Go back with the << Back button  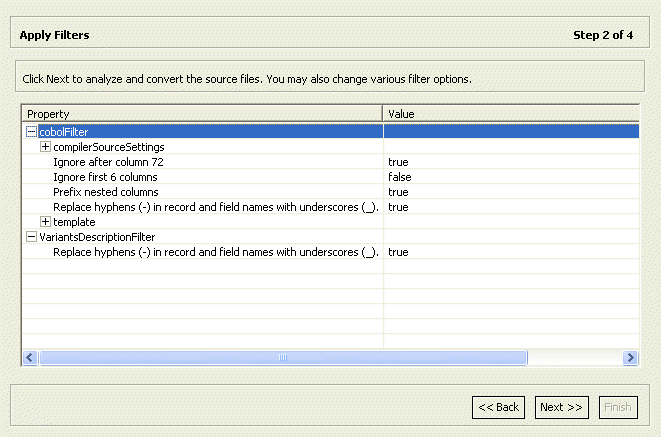tap(498, 407)
